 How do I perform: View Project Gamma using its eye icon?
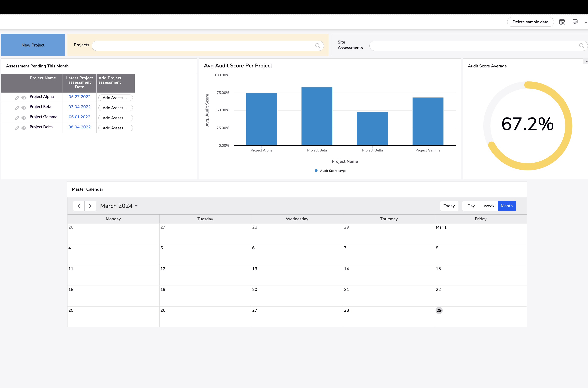[x=24, y=118]
